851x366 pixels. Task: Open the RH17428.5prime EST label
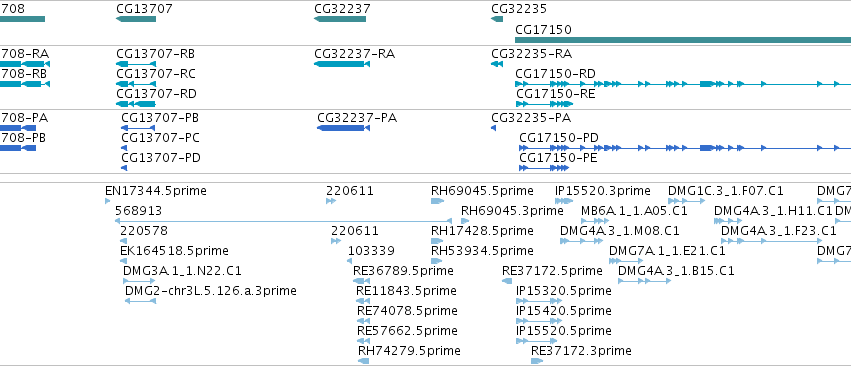(x=482, y=231)
